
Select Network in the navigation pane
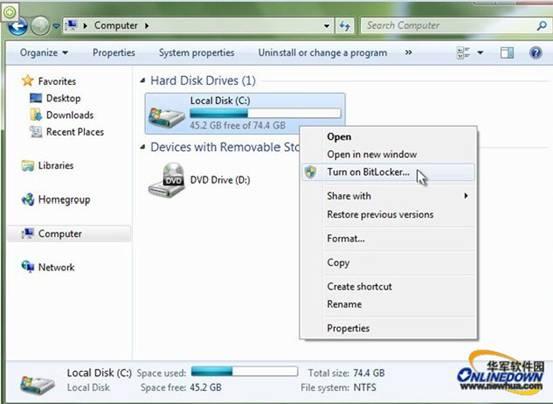pos(56,268)
